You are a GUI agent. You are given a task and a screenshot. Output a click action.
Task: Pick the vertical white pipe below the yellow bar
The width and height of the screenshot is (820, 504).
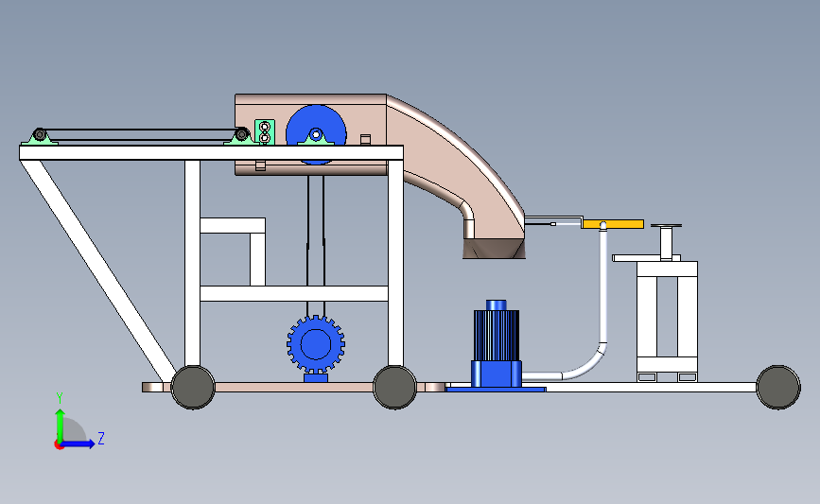tap(603, 285)
